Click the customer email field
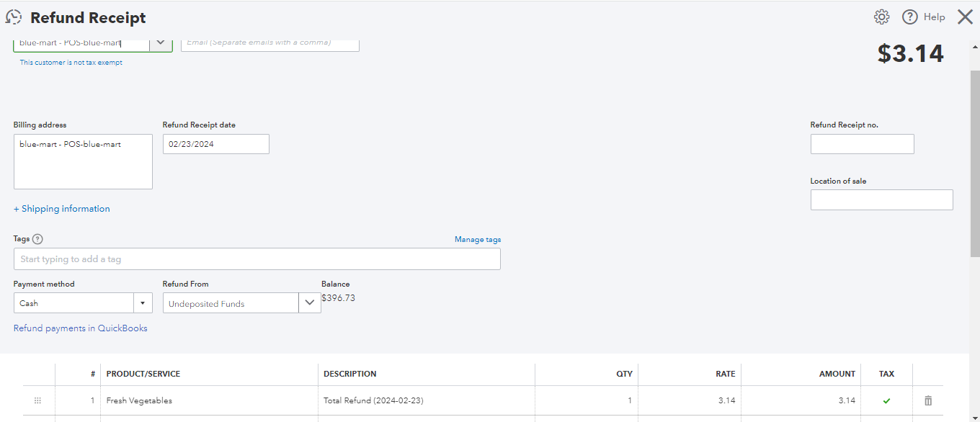Screen dimensions: 980x422 pos(269,43)
